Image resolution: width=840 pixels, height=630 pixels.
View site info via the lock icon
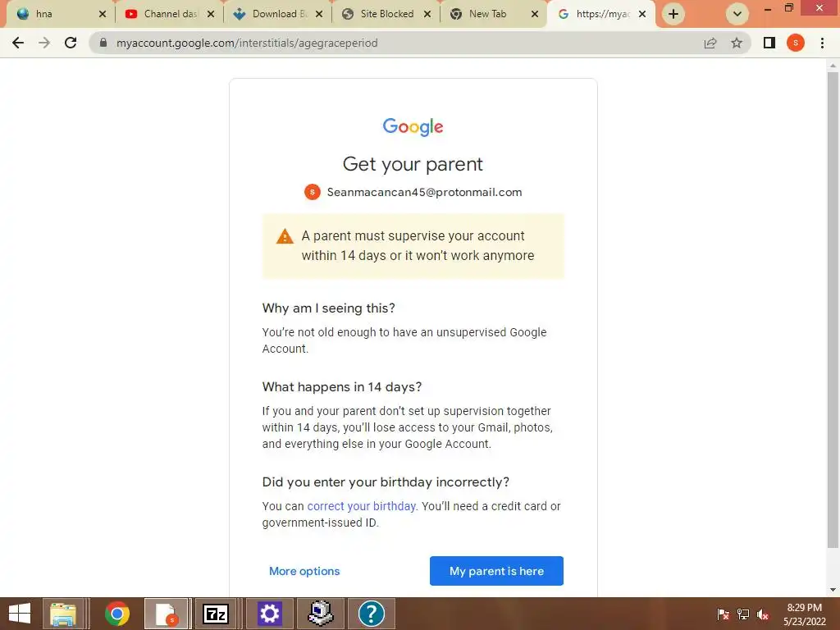[x=103, y=43]
